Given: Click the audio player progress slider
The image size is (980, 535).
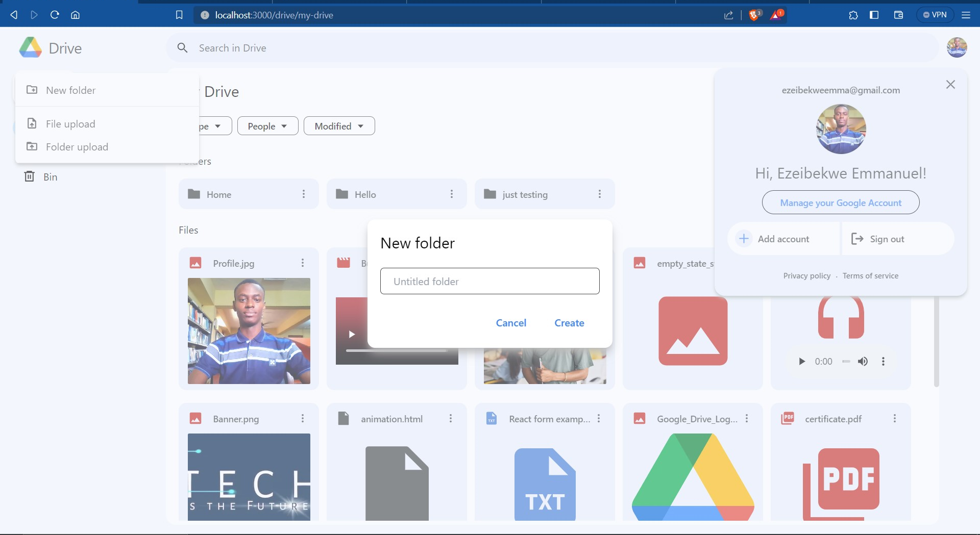Looking at the screenshot, I should pos(846,362).
